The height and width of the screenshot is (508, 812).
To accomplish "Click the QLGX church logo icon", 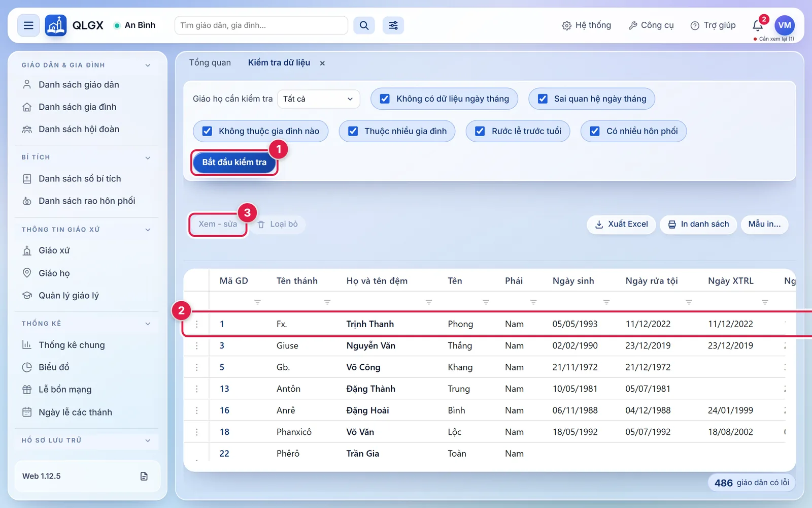I will coord(56,25).
